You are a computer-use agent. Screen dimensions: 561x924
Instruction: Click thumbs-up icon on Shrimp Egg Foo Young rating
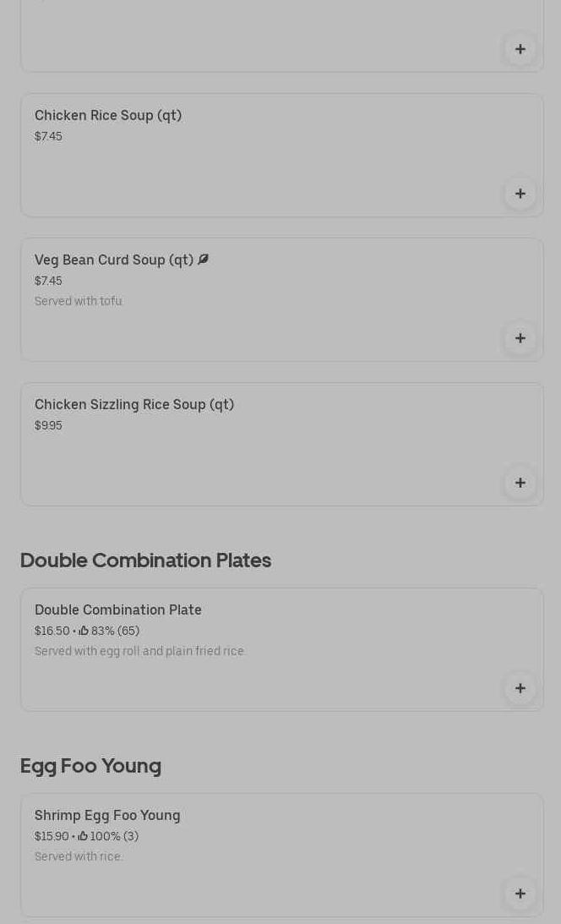click(x=84, y=836)
